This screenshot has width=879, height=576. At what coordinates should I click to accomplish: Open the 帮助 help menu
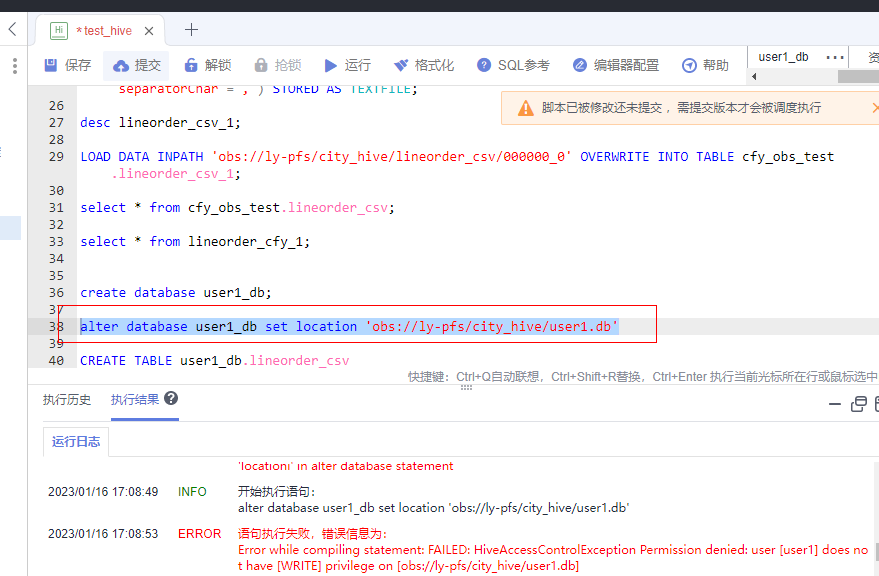click(705, 65)
